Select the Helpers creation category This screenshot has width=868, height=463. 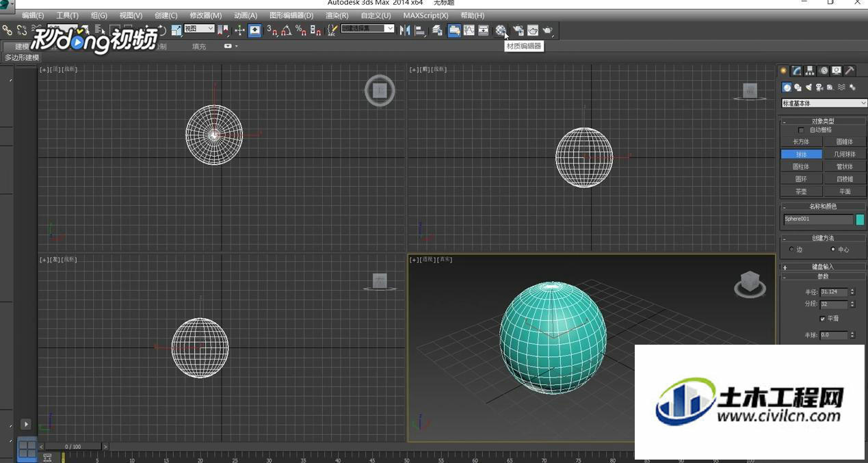(x=830, y=87)
